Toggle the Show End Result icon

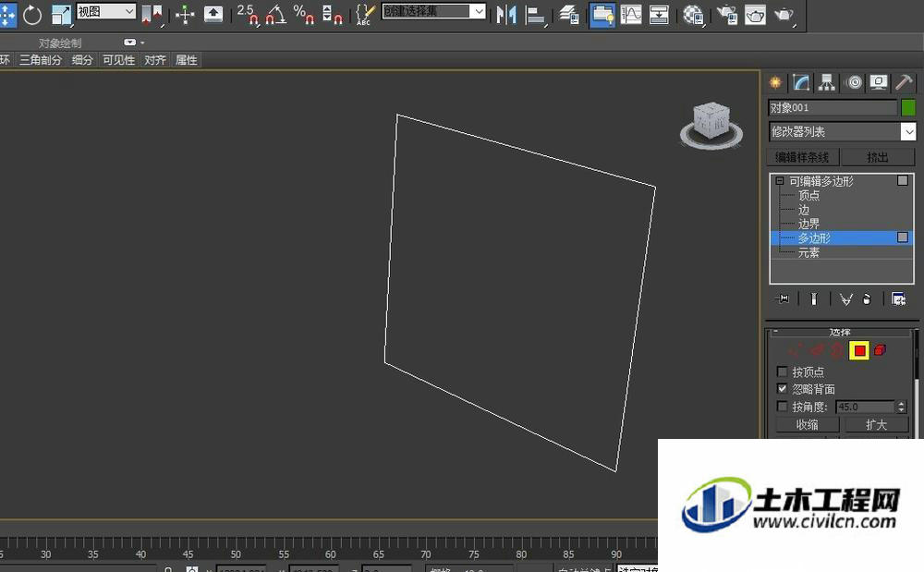[x=814, y=299]
